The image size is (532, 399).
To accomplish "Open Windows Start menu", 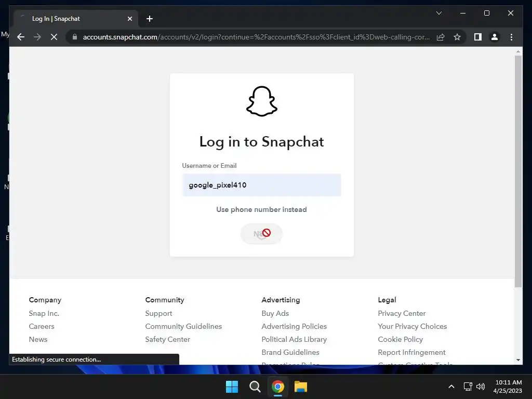I will (232, 387).
